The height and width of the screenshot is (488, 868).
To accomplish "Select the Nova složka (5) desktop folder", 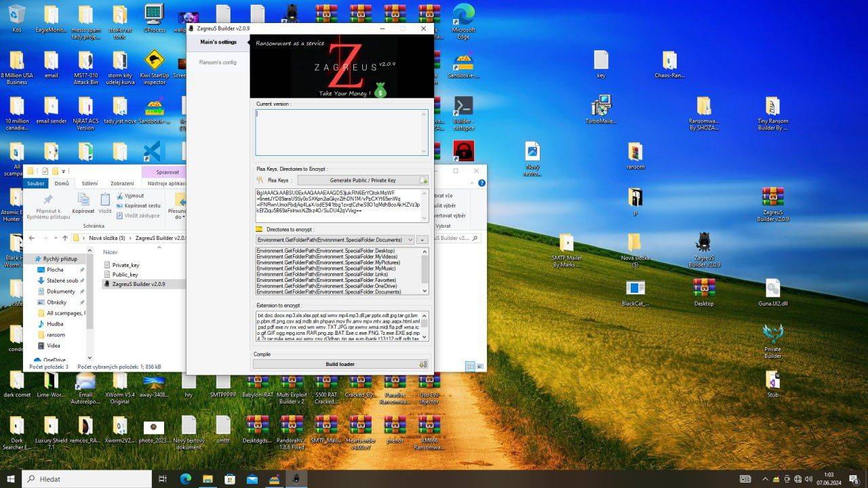I will [x=635, y=251].
